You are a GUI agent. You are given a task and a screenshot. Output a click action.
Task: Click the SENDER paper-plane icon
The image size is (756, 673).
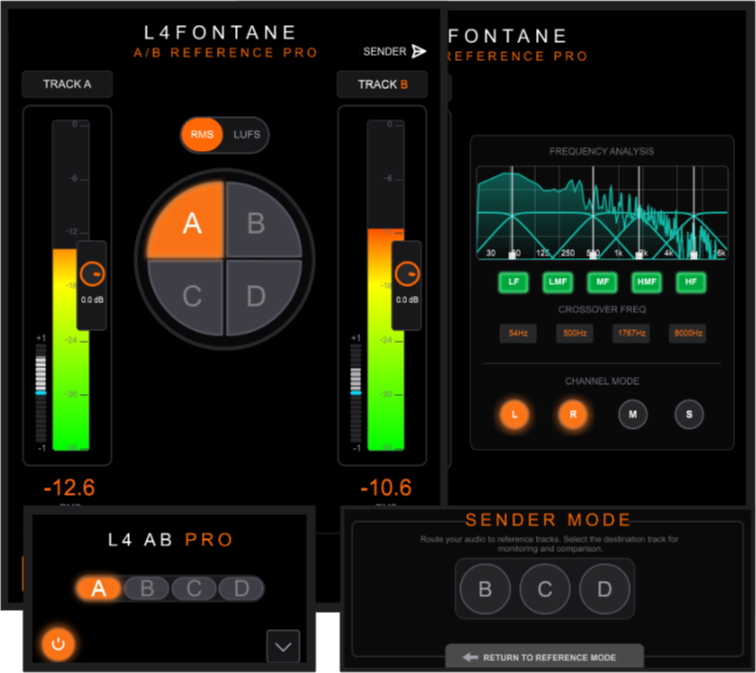point(418,51)
